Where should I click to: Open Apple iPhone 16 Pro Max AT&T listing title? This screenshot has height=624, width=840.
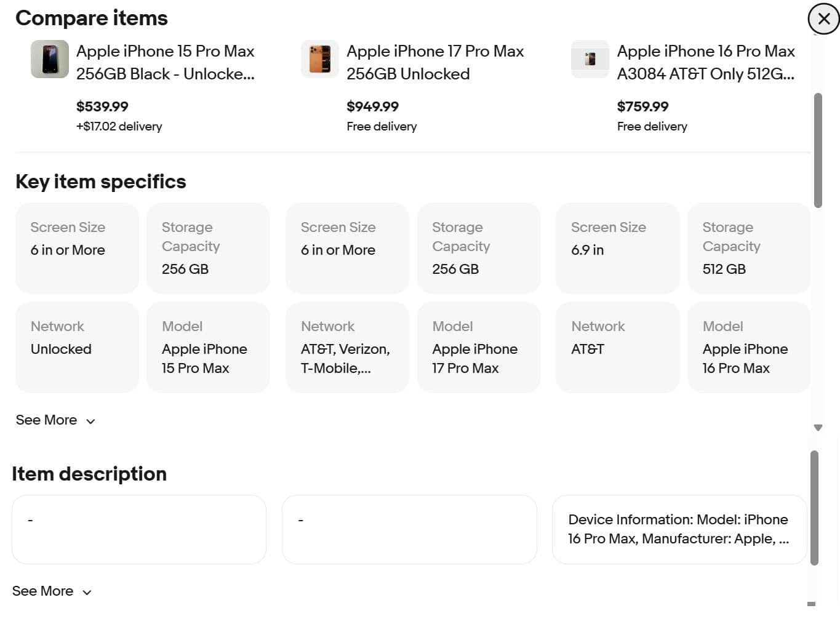pyautogui.click(x=705, y=62)
